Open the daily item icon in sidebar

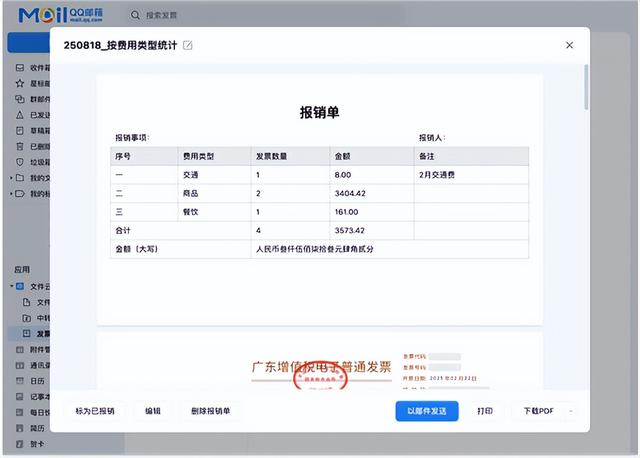[20, 412]
